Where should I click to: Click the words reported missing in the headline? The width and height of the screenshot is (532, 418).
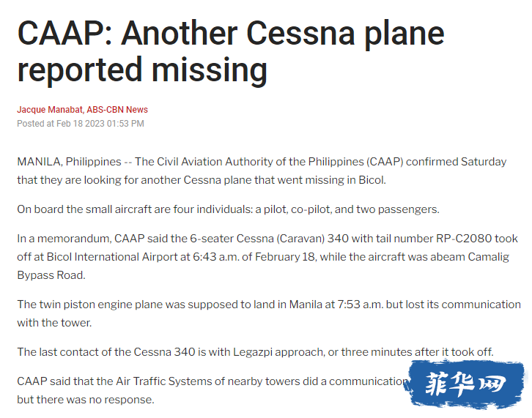pos(142,70)
